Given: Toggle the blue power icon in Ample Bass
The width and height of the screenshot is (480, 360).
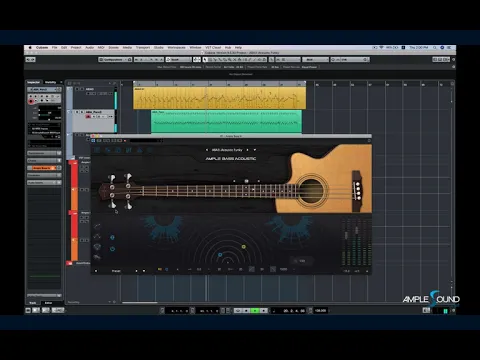Looking at the screenshot, I should pos(112,249).
